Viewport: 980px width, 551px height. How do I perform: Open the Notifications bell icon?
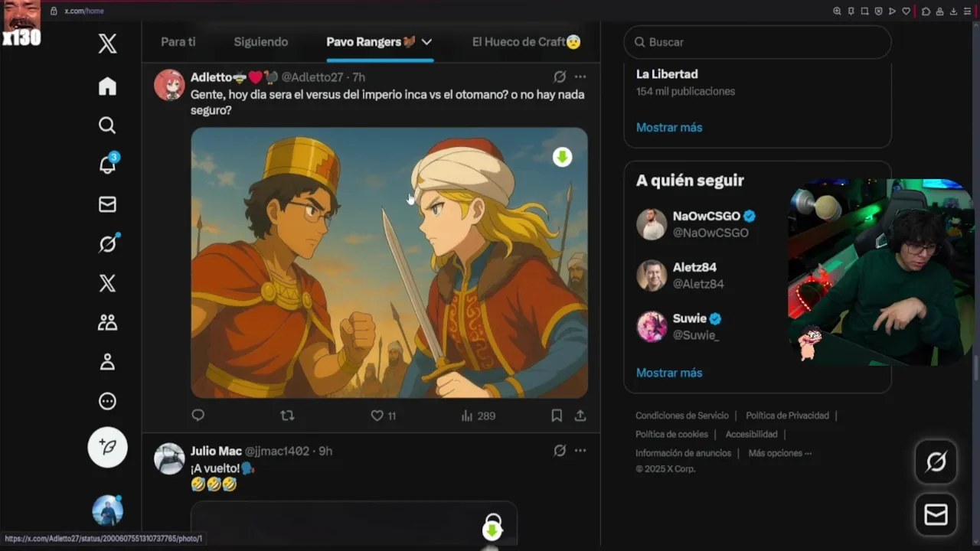(x=108, y=163)
